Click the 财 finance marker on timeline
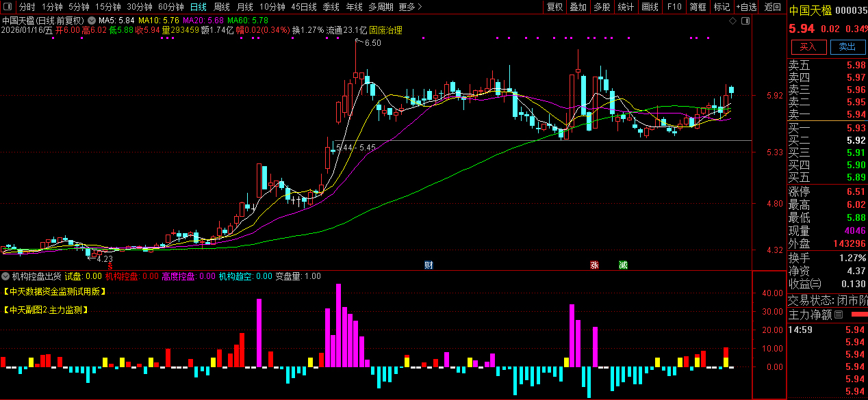 click(x=429, y=265)
